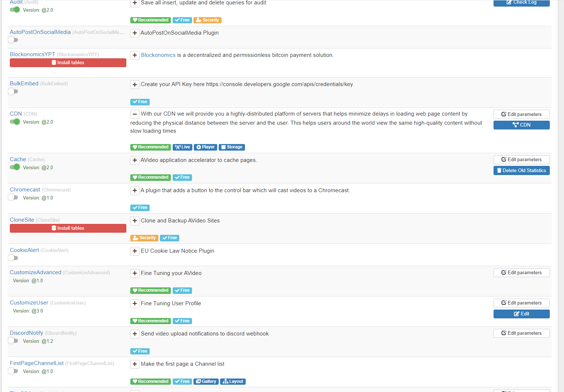Click Install tables for CloneSite

pos(68,228)
